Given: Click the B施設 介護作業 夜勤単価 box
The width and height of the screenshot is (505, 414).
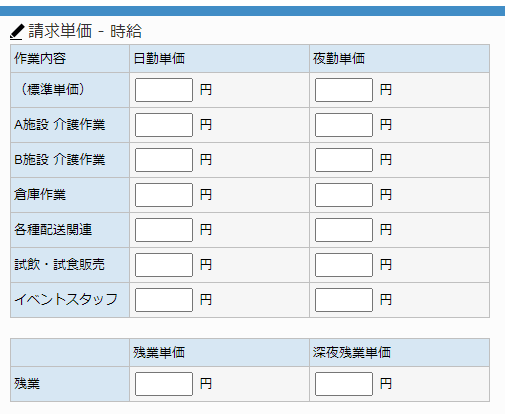Looking at the screenshot, I should click(344, 160).
